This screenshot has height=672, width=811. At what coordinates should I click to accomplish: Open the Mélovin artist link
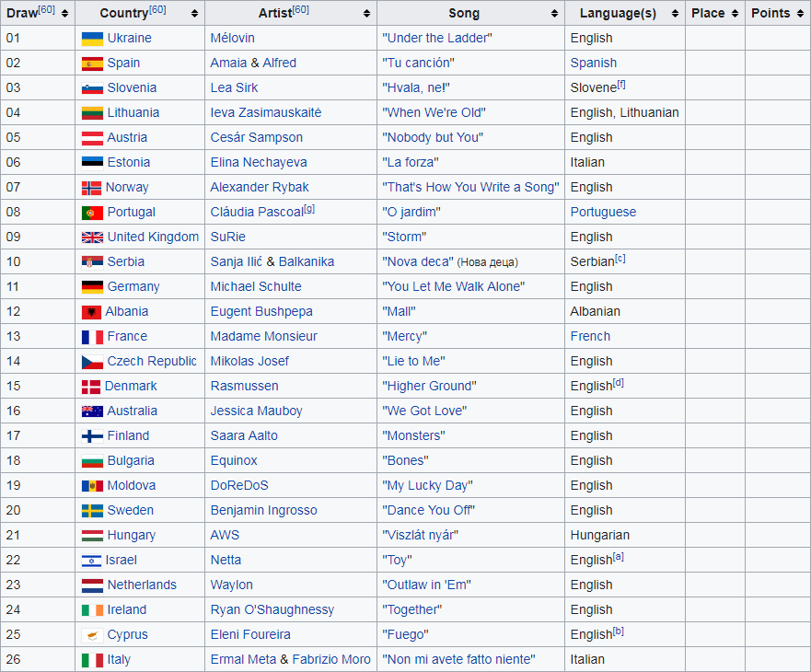232,39
